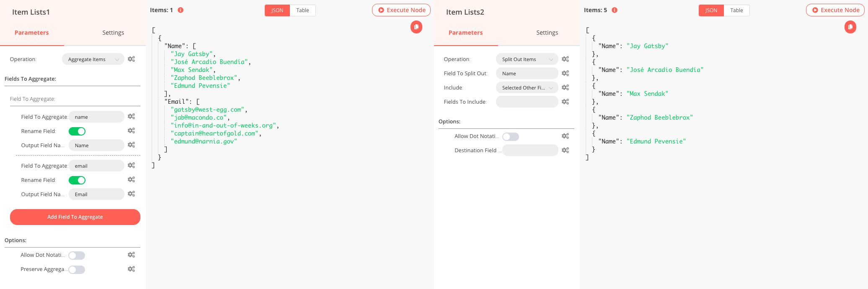
Task: Open gear options for Preserve Aggregate toggle
Action: (131, 269)
